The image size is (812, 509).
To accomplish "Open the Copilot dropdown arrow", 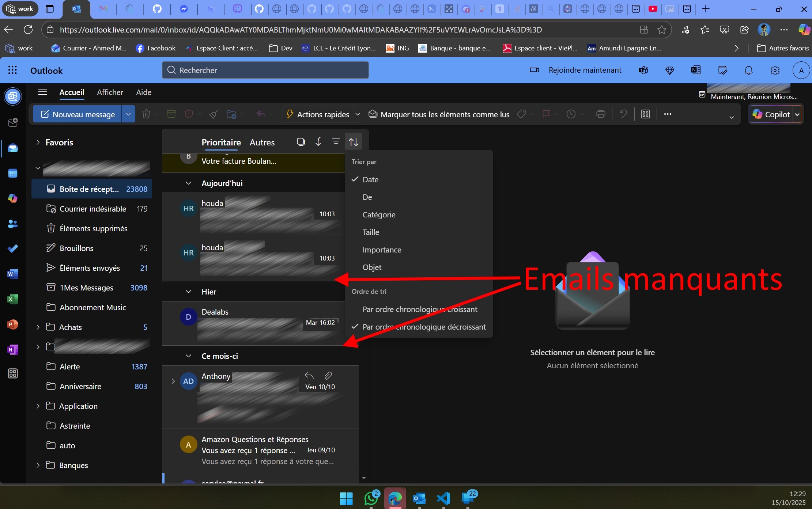I will coord(797,114).
